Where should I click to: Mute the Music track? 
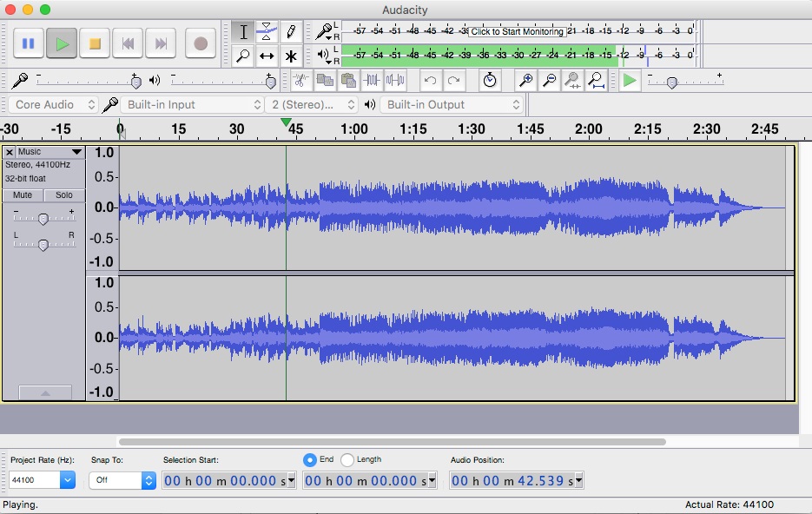(x=21, y=194)
